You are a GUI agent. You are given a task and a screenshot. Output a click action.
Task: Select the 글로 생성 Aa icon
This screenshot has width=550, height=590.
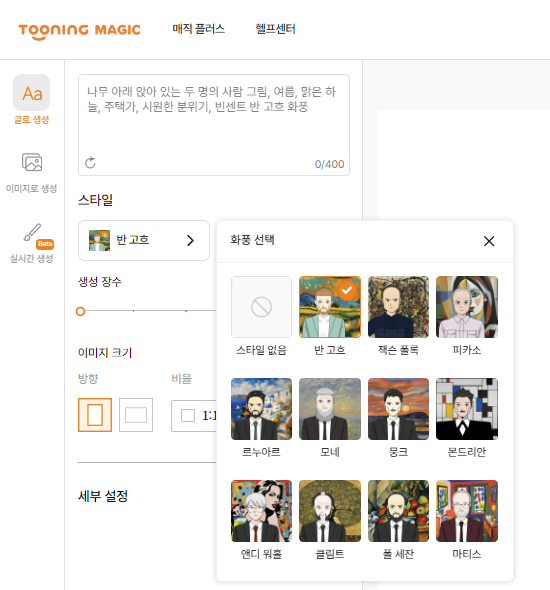pos(32,93)
